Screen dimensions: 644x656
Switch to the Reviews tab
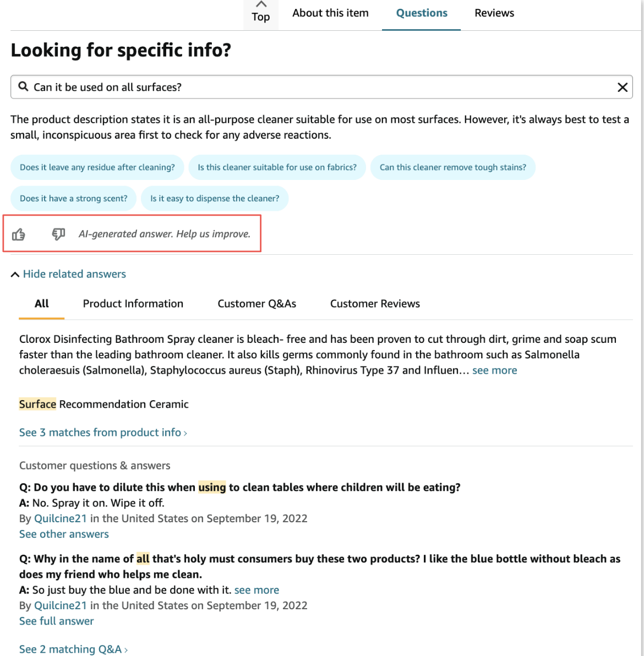pyautogui.click(x=494, y=13)
